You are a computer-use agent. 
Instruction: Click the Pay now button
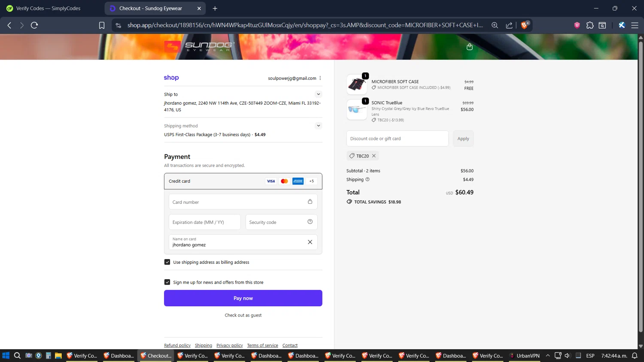point(243,298)
